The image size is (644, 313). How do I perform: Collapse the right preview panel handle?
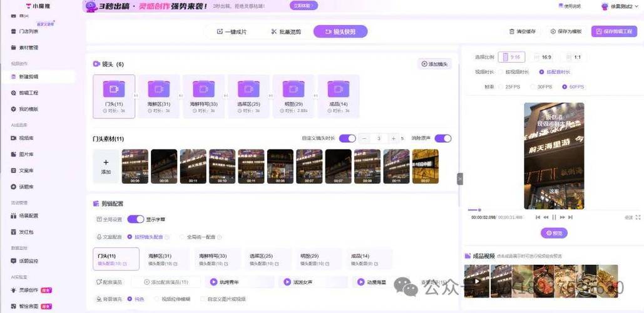[459, 178]
